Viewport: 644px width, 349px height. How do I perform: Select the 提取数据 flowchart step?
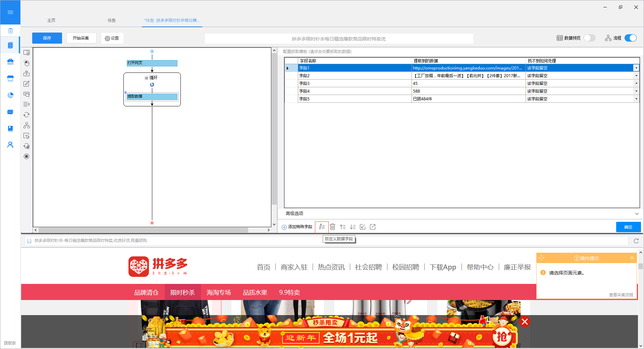152,97
